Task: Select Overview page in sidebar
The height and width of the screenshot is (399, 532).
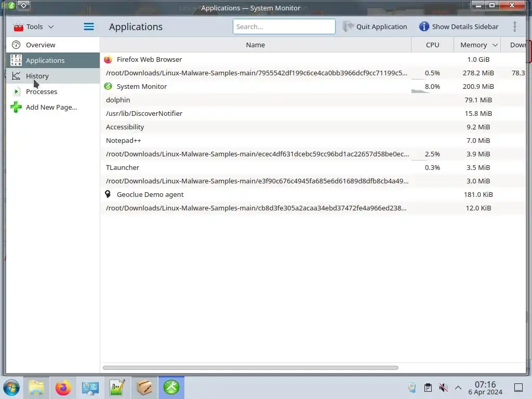Action: point(53,45)
